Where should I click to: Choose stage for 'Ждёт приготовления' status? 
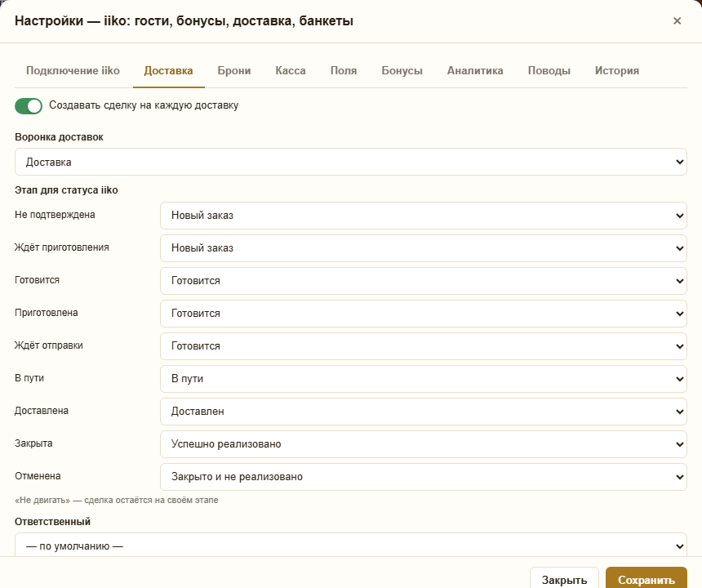tap(424, 248)
